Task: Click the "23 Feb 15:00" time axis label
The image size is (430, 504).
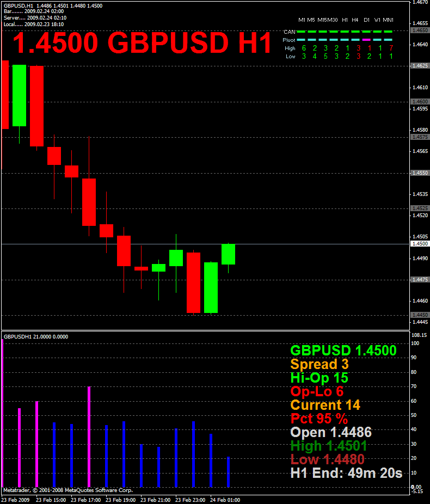Action: (51, 500)
